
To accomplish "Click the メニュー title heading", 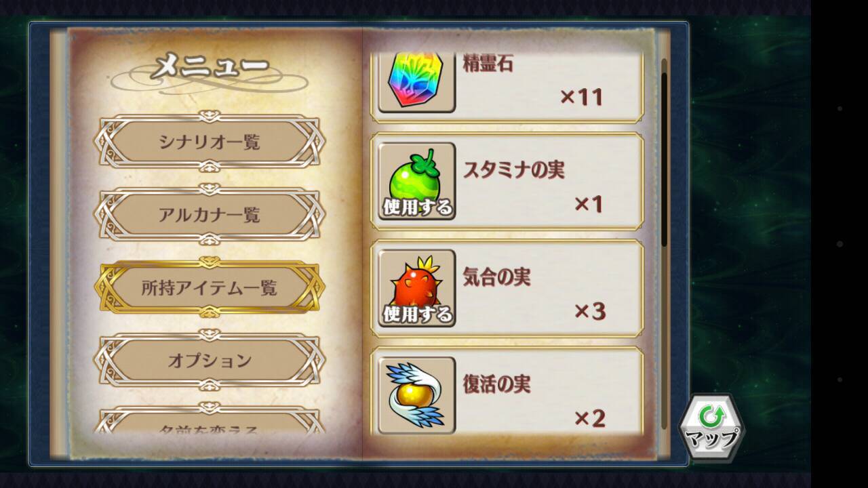I will 210,67.
